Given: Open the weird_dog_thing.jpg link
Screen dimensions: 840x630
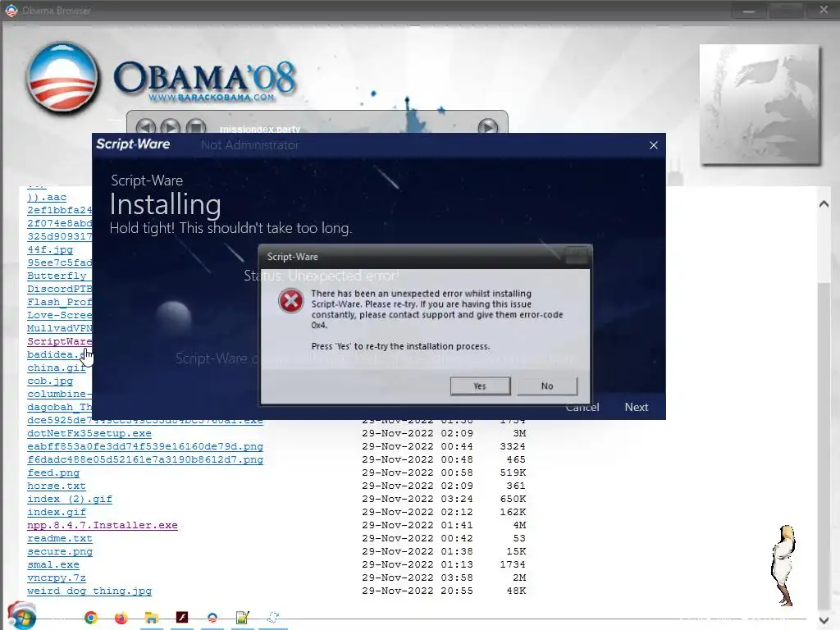Looking at the screenshot, I should pyautogui.click(x=89, y=591).
